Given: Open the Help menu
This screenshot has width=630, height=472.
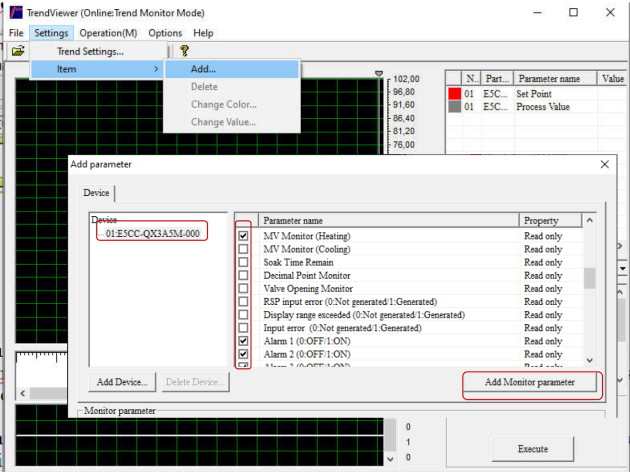Looking at the screenshot, I should [203, 33].
